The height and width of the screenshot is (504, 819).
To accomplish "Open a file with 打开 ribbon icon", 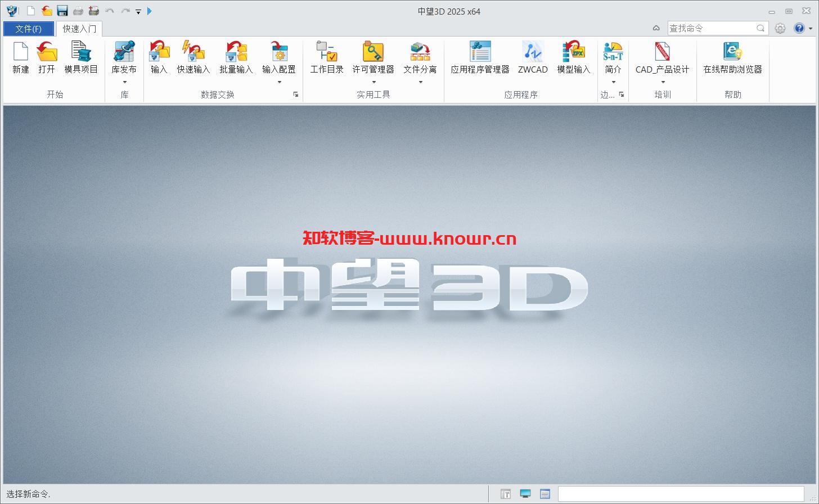I will (x=47, y=52).
